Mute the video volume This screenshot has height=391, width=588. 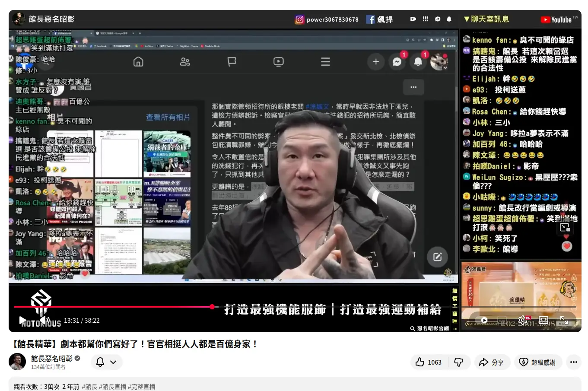45,320
